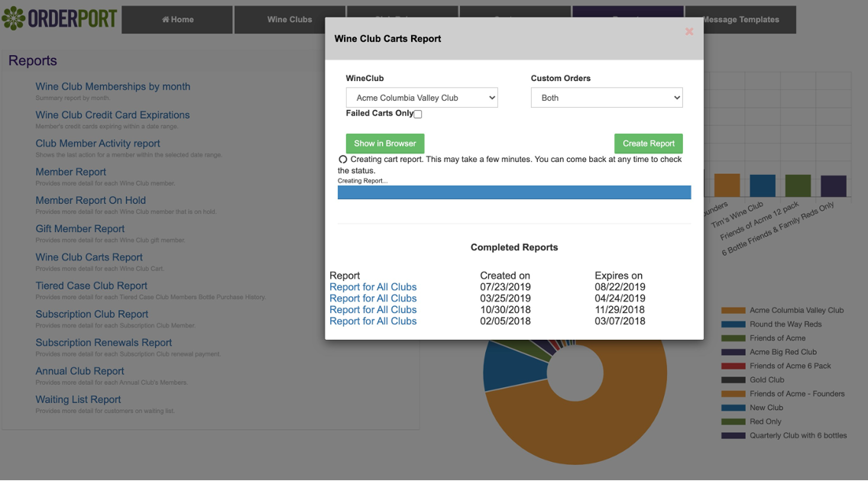Open the Subscription Club Report

click(92, 314)
